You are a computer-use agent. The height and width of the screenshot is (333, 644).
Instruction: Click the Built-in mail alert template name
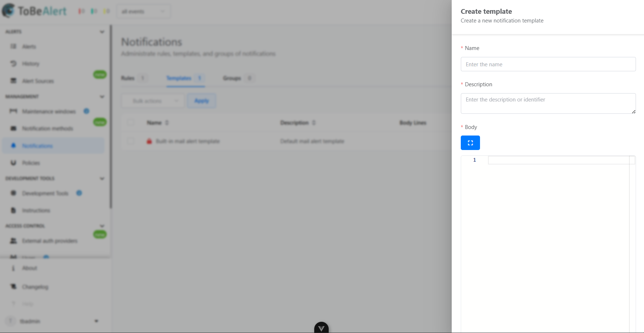pos(188,141)
